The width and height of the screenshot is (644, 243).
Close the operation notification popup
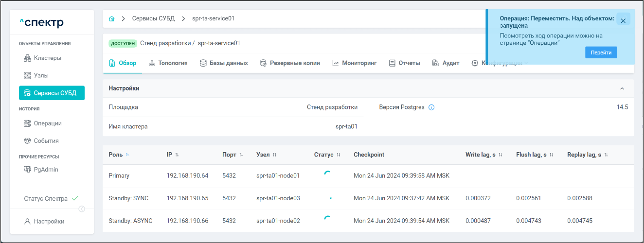623,21
